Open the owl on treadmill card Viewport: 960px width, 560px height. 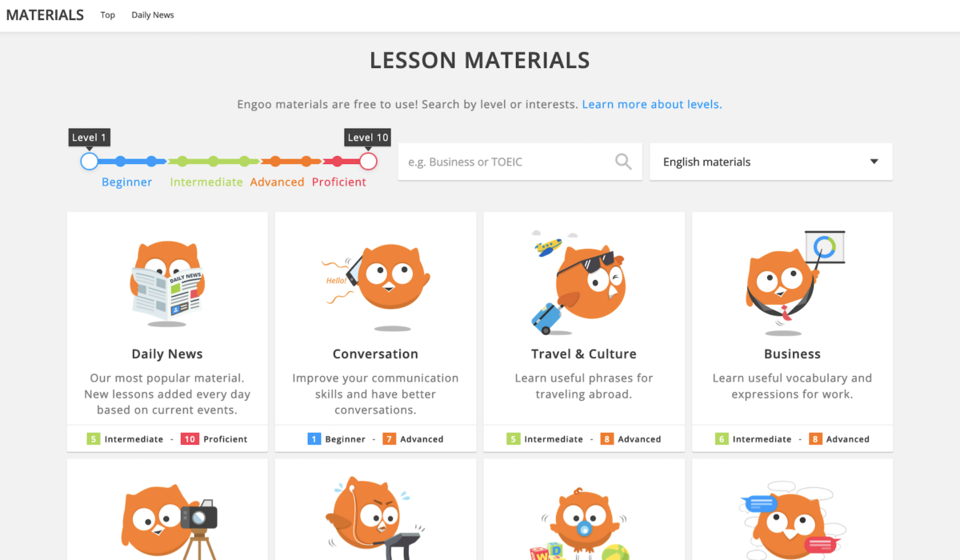pos(376,509)
